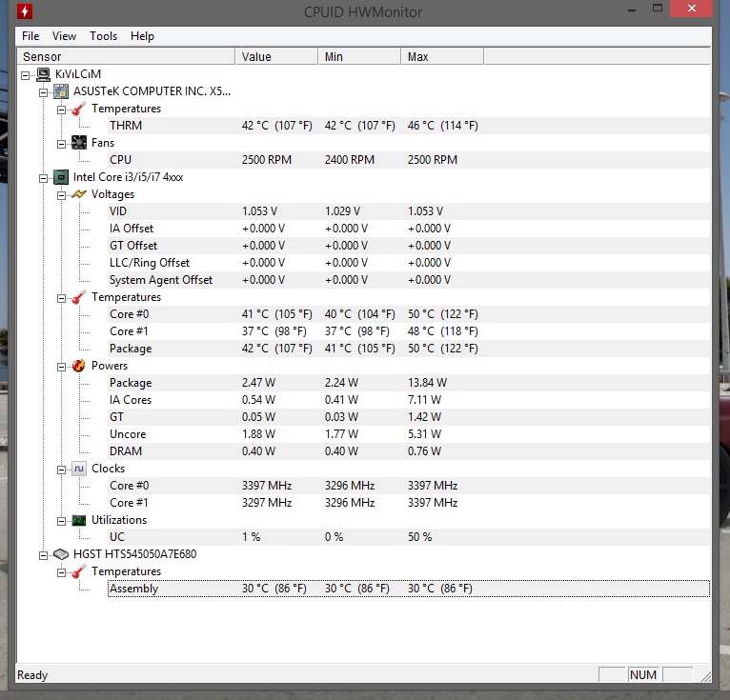Select the IA Cores power row
The image size is (730, 700).
click(x=409, y=400)
